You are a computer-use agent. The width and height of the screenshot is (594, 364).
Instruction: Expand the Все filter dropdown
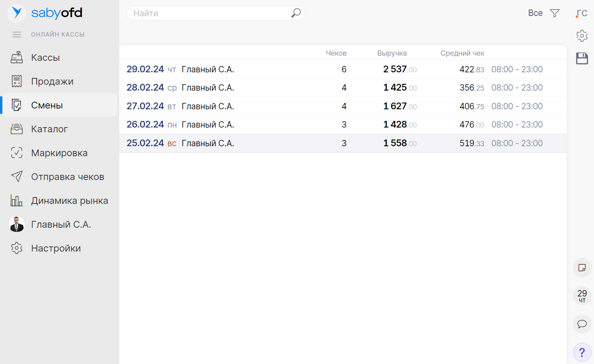(535, 13)
